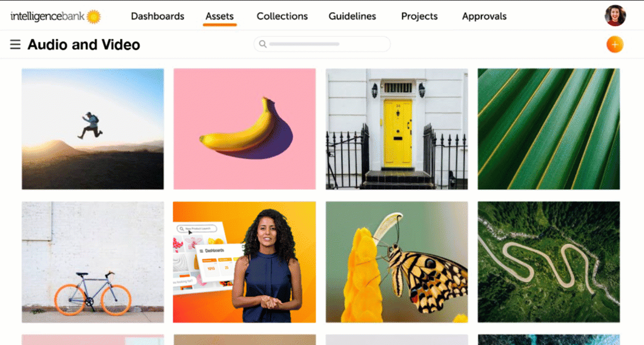Click the orange plus add button
644x345 pixels.
pos(614,44)
